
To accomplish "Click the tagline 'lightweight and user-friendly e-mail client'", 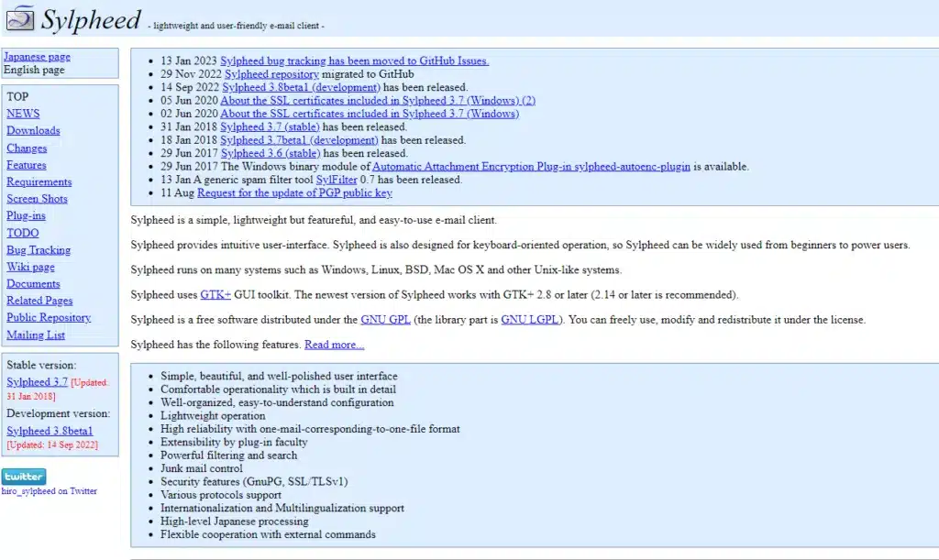I will click(x=236, y=26).
